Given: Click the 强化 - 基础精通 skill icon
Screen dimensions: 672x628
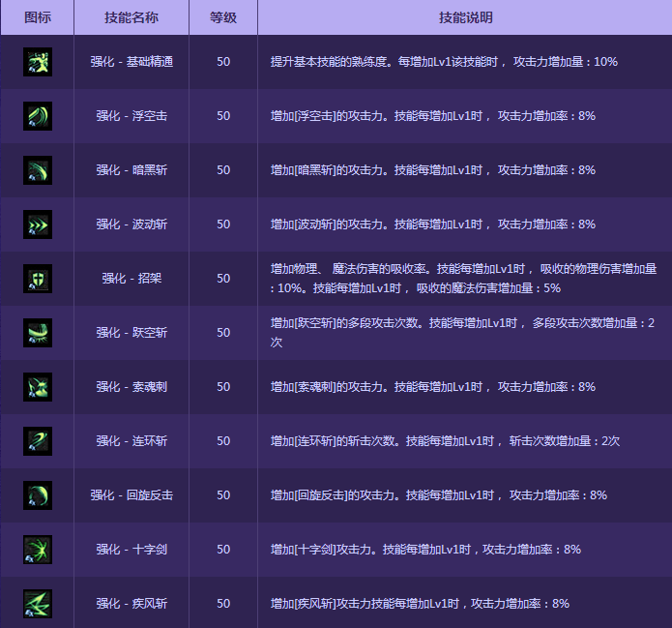Looking at the screenshot, I should point(38,62).
